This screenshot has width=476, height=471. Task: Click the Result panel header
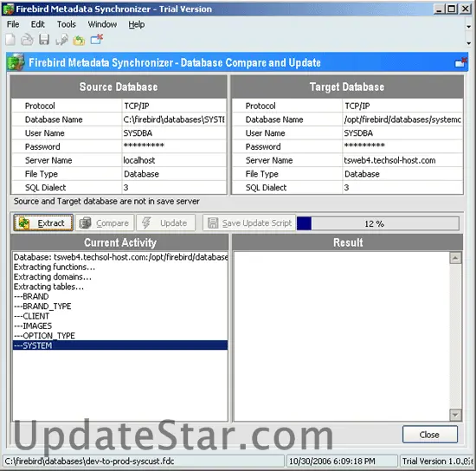tap(348, 242)
